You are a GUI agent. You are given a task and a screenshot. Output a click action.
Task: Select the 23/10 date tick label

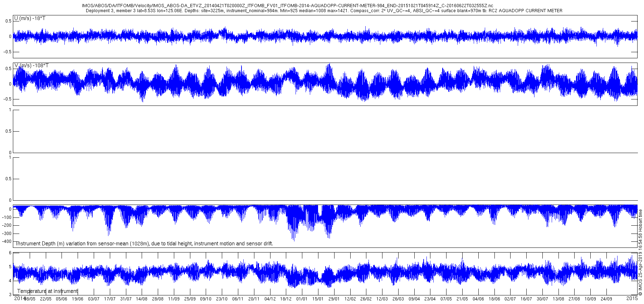tap(222, 299)
